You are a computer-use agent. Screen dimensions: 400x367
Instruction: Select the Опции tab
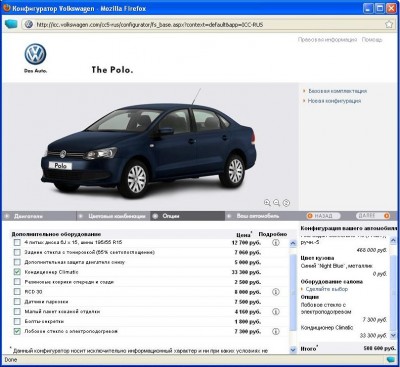188,216
